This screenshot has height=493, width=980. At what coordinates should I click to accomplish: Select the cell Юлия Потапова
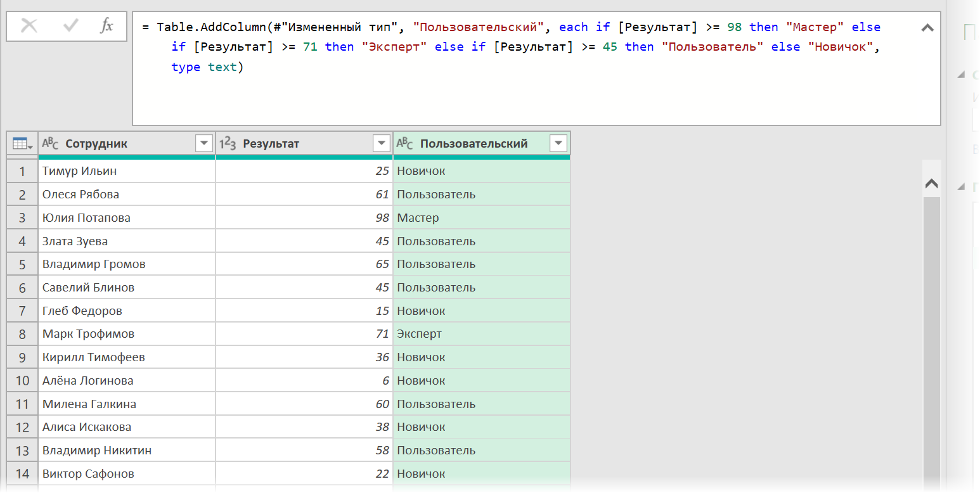[127, 218]
